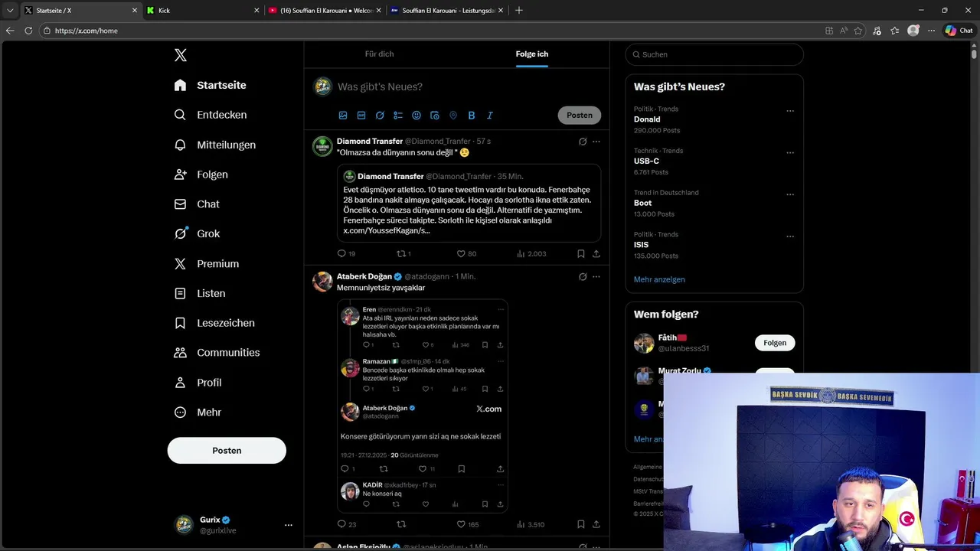Repost the Ataberk Doğan post
The image size is (980, 551).
(400, 524)
